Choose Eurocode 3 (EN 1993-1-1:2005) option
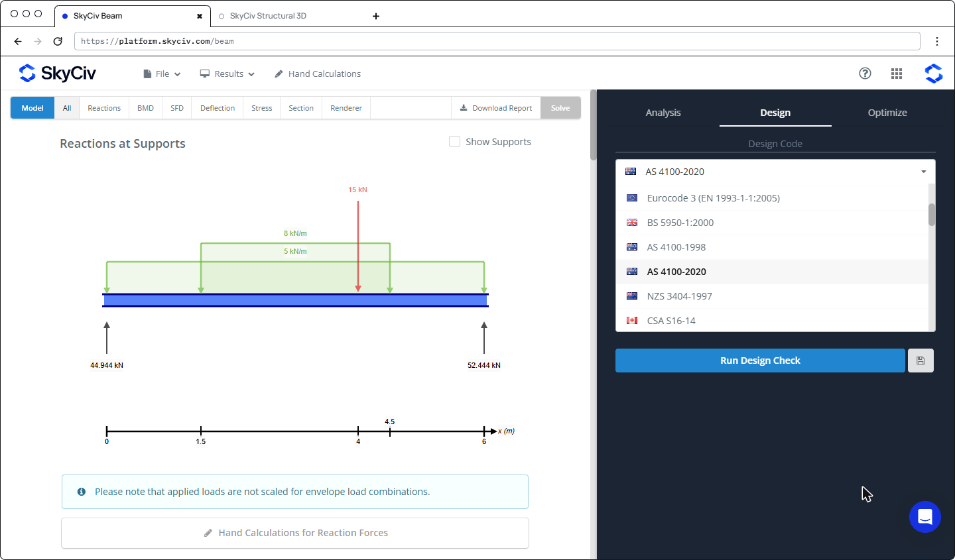The width and height of the screenshot is (955, 560). [772, 198]
